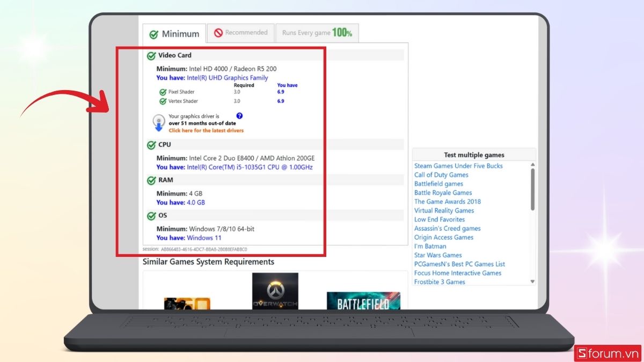Click the Intel(R) UHD Graphics Family text
Viewport: 644px width, 362px height.
227,78
